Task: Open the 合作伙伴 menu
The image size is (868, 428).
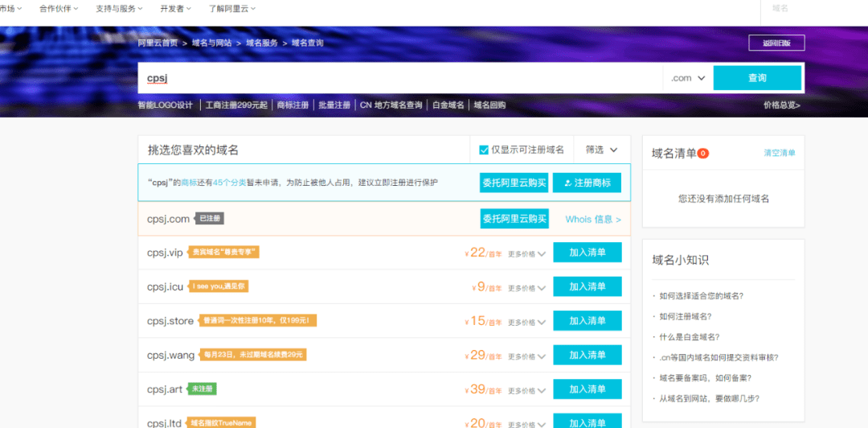Action: (x=59, y=9)
